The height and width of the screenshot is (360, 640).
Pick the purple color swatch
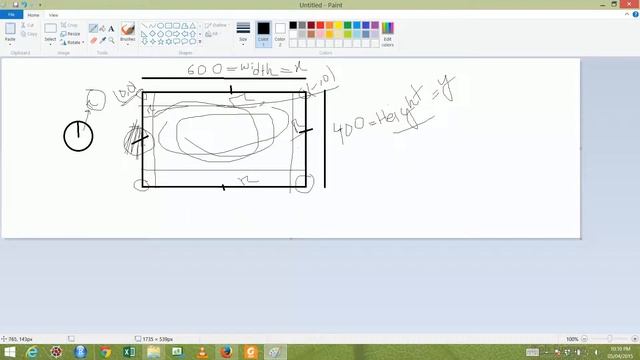pyautogui.click(x=375, y=25)
